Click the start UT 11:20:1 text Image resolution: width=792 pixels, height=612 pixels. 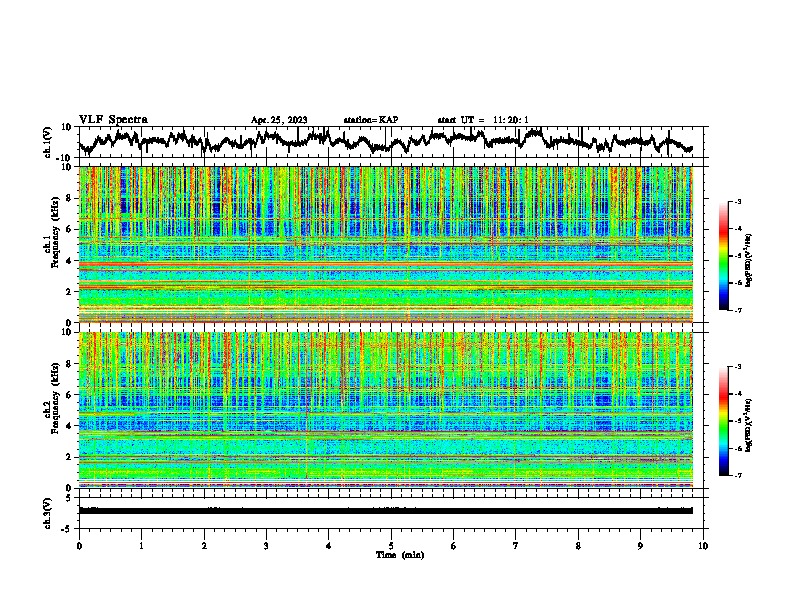[483, 120]
